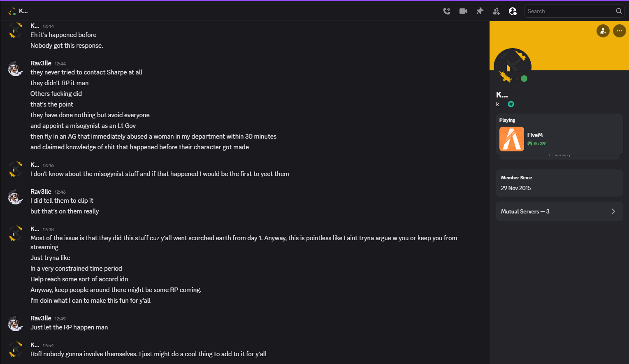Click Rav3lle's avatar beside the 12:49 message
Screen dimensions: 629x364
(x=15, y=324)
